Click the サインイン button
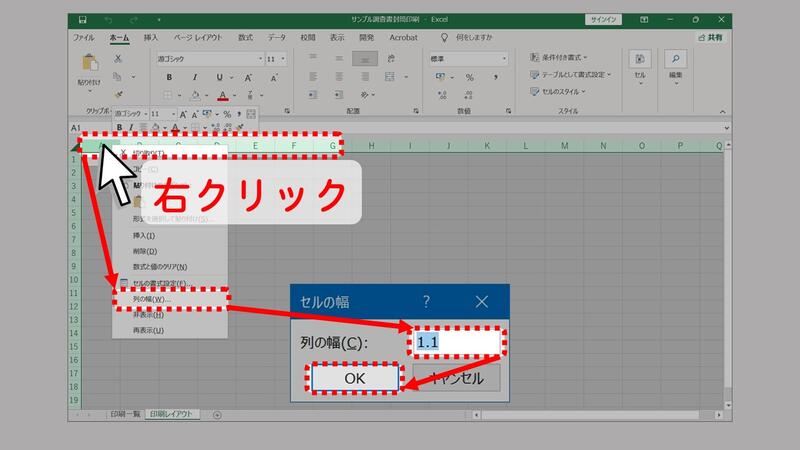The height and width of the screenshot is (450, 800). click(603, 20)
